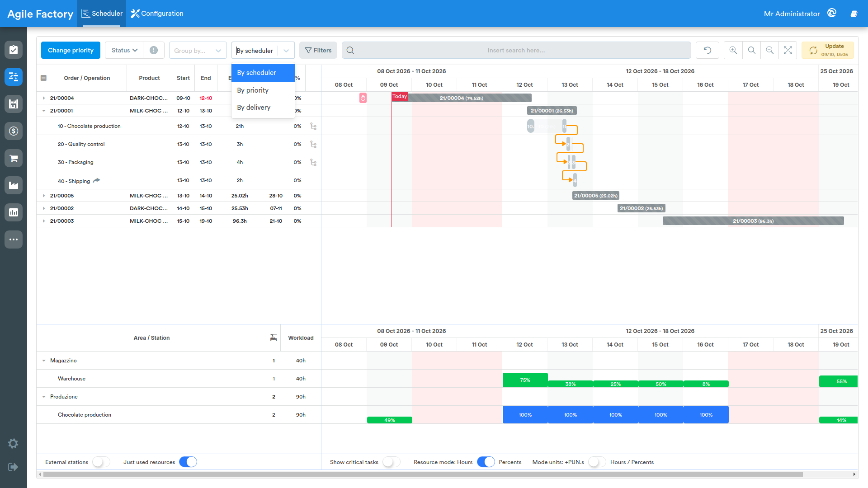Screen dimensions: 868x488
Task: Click the Change priority button
Action: 71,50
